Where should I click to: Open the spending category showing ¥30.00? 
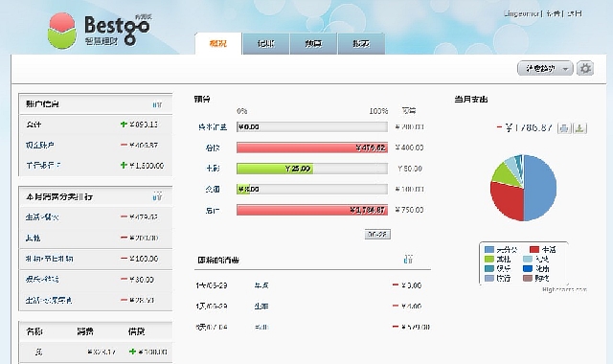(42, 279)
